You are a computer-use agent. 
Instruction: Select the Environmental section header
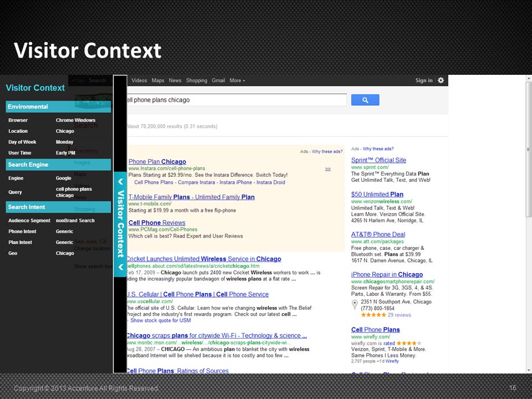[58, 106]
